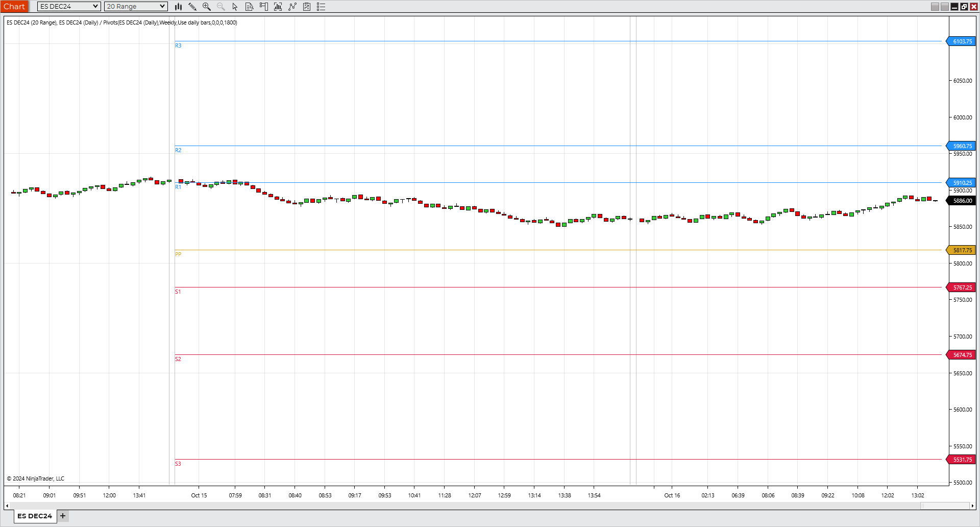Click the S3 price marker 5531.75
Viewport: 980px width, 527px height.
point(961,460)
